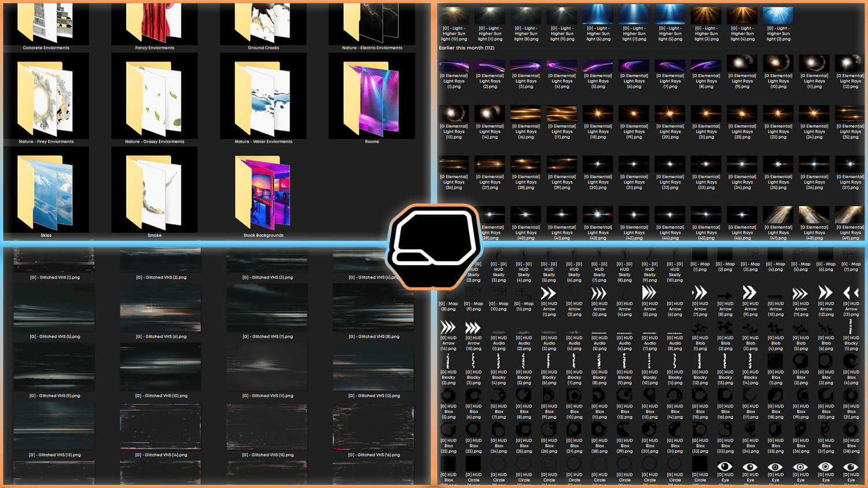This screenshot has height=488, width=868.
Task: Select the HUD Arrow (3).png icon
Action: (599, 293)
